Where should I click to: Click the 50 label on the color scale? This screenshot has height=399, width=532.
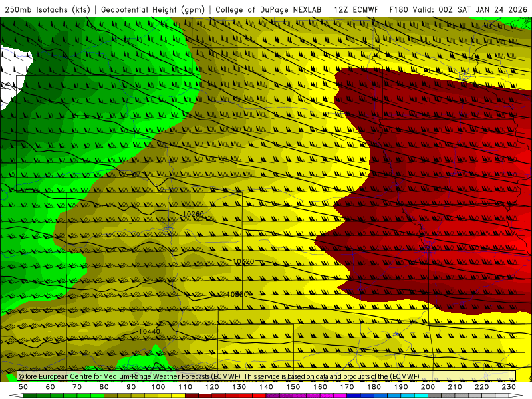point(23,387)
